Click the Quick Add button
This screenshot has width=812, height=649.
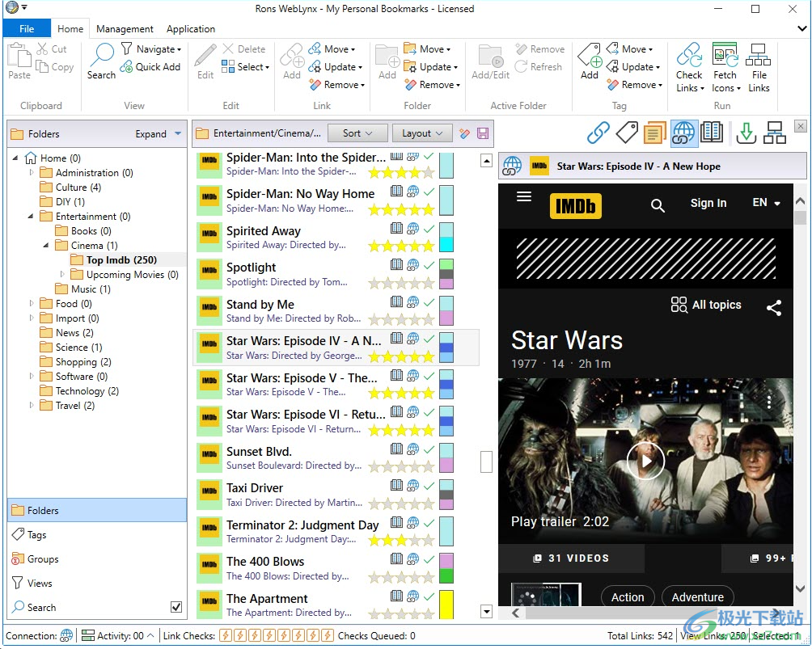(150, 67)
